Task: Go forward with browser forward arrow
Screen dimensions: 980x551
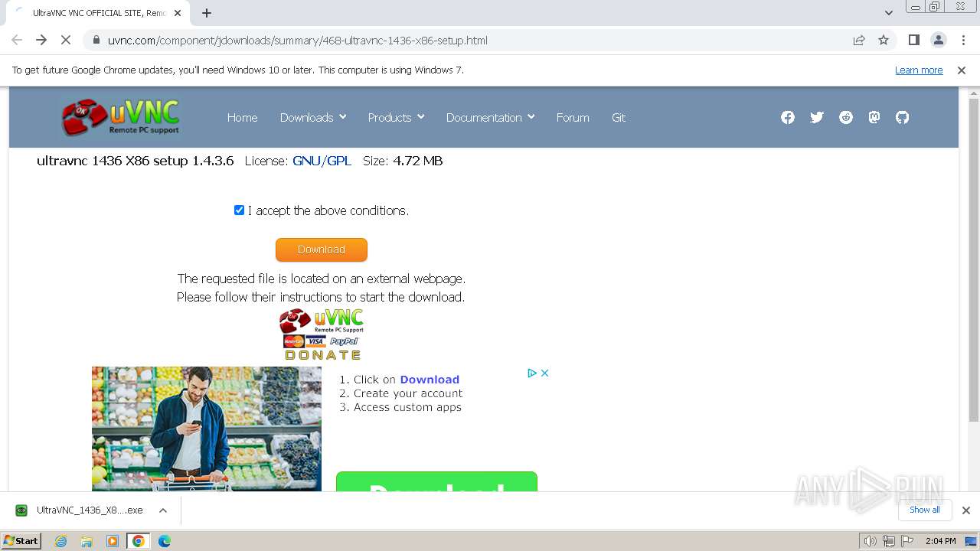Action: pyautogui.click(x=41, y=40)
